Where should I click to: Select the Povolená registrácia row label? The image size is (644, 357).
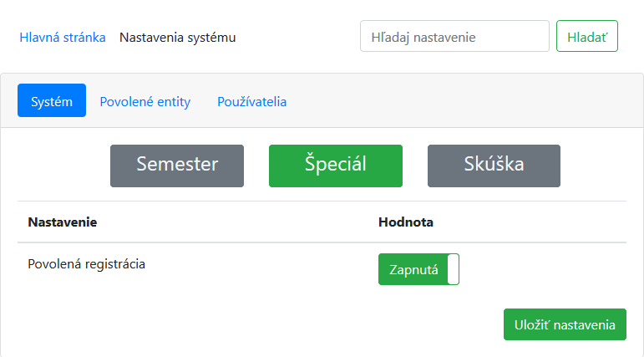[x=86, y=264]
